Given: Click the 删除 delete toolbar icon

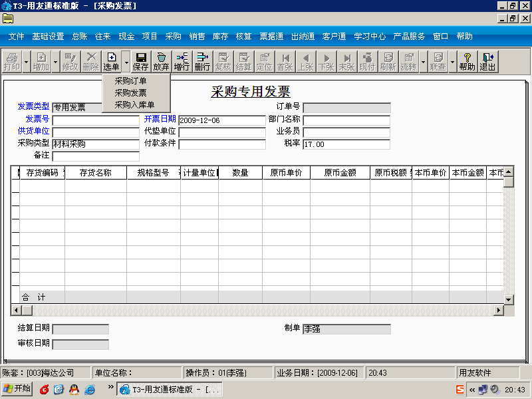Looking at the screenshot, I should click(x=91, y=61).
